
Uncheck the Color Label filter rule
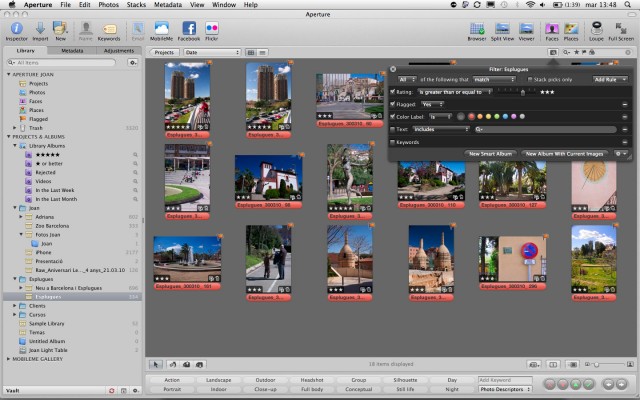coord(393,117)
